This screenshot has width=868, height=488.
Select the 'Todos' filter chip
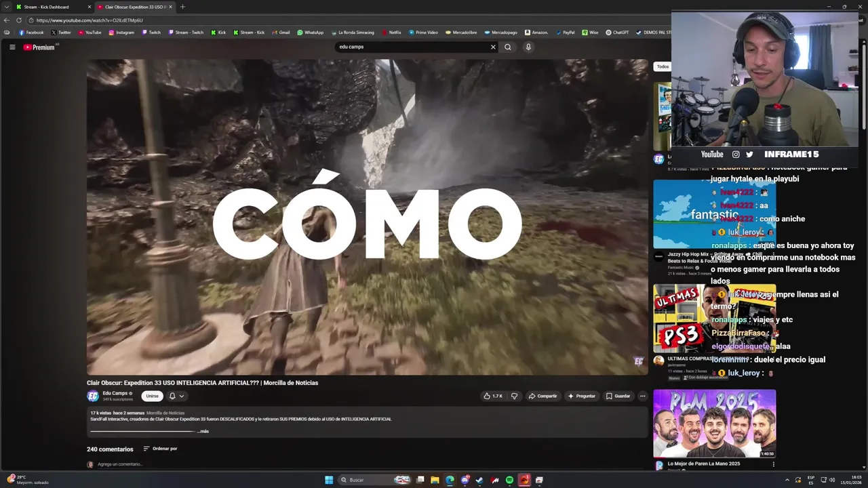(663, 66)
